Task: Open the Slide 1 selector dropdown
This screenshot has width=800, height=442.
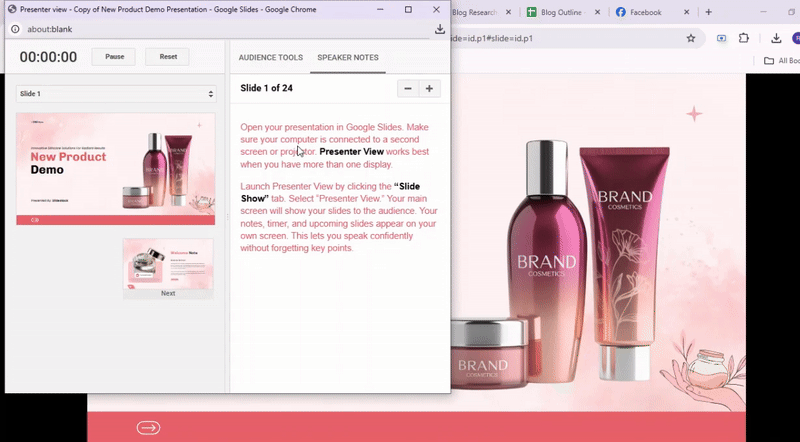Action: pyautogui.click(x=116, y=94)
